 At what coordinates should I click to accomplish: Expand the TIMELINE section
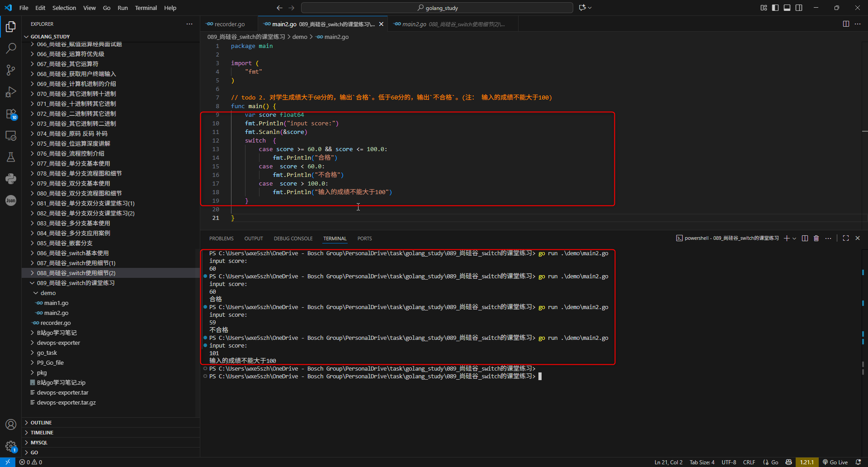(x=111, y=433)
